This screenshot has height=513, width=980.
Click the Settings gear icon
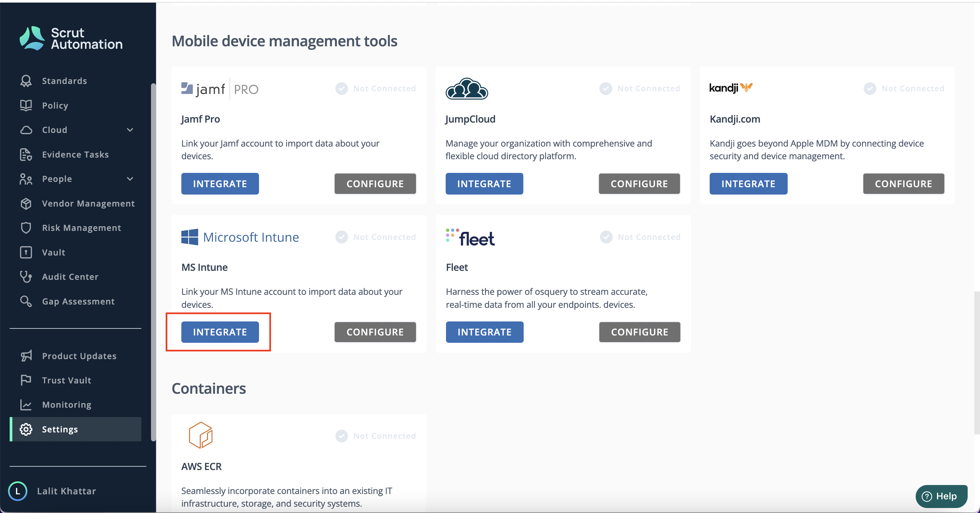pyautogui.click(x=26, y=429)
